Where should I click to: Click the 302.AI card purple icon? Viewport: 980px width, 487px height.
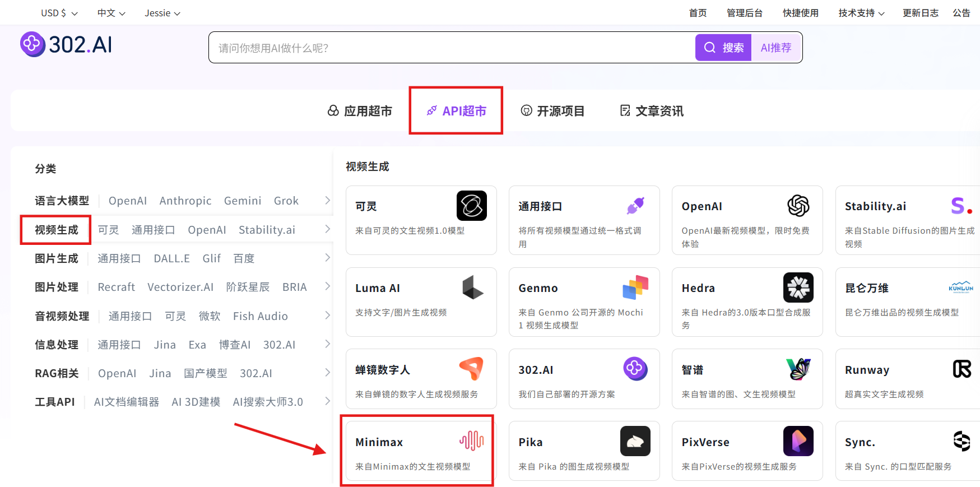tap(635, 369)
